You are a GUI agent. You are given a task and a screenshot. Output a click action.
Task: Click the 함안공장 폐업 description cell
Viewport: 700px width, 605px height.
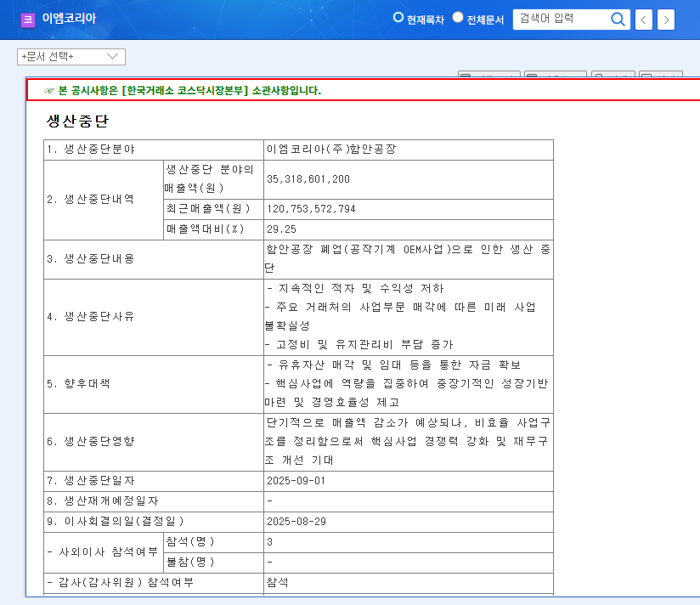[408, 258]
